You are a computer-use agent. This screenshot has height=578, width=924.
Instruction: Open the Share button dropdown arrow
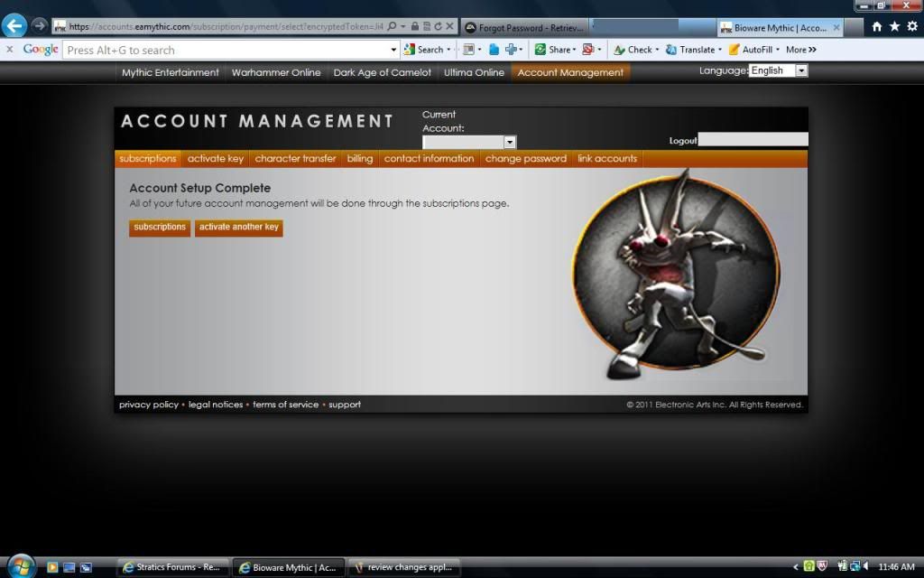coord(575,51)
